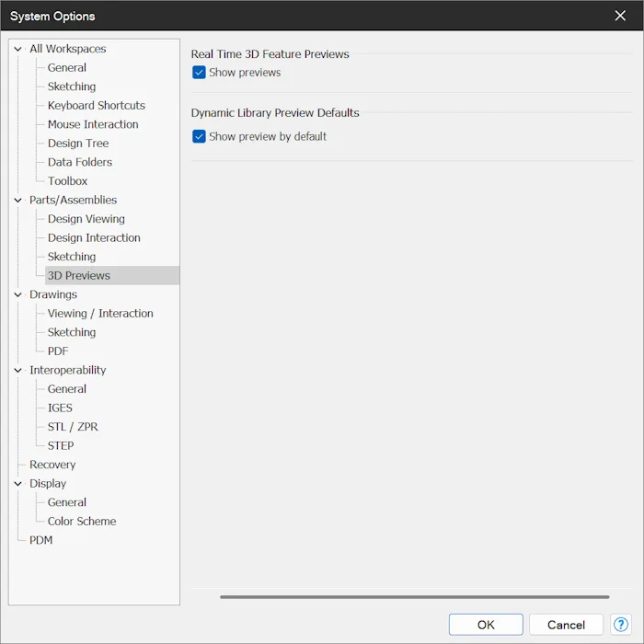Click Real Time 3D Feature Previews heading

[x=270, y=53]
